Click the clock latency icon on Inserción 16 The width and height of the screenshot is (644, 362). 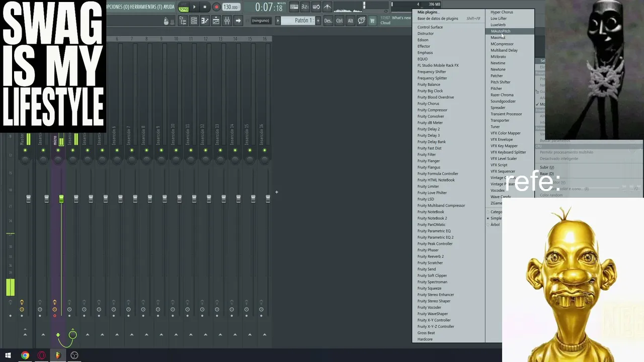[261, 309]
